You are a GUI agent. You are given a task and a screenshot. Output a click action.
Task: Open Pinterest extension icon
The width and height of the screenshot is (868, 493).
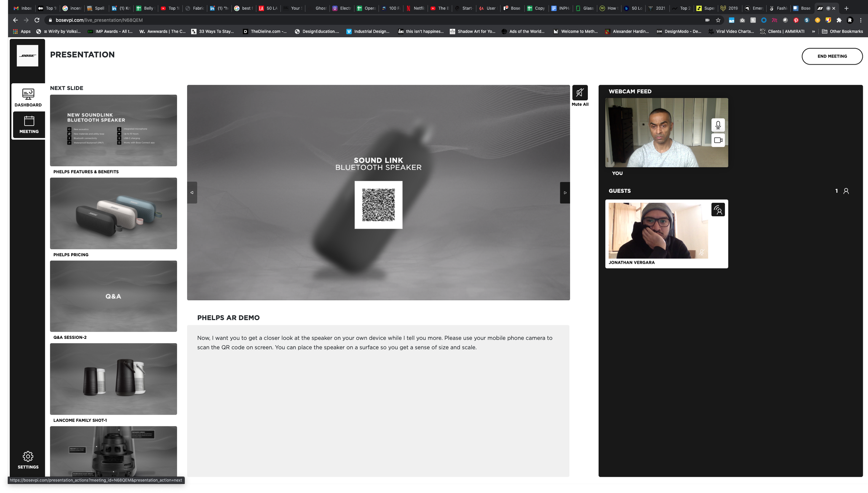796,20
